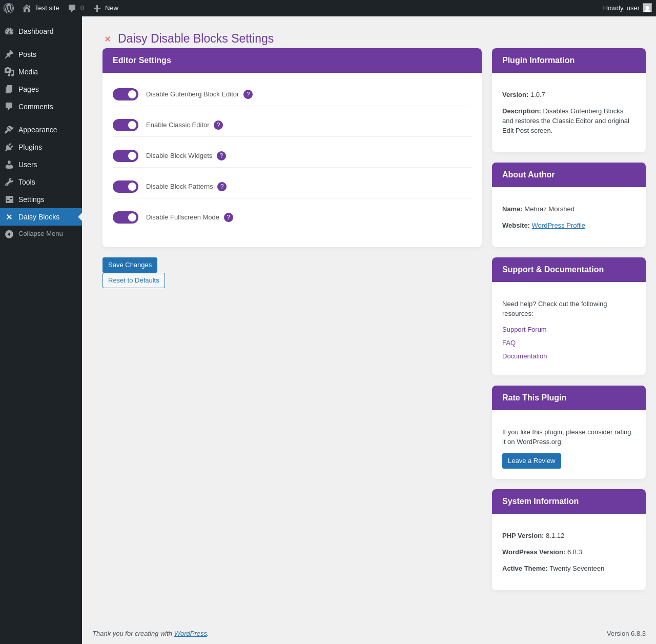Screen dimensions: 656x644
Task: Click the Appearance paintbrush icon
Action: click(9, 130)
